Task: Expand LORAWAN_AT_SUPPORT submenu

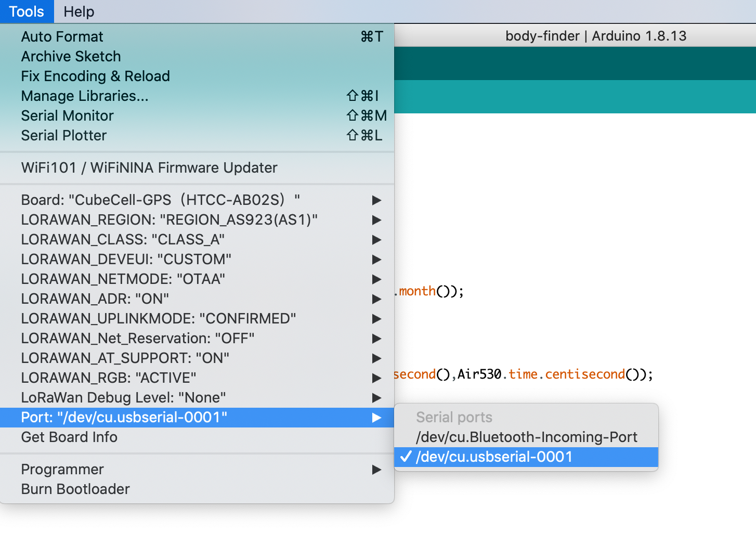Action: click(x=197, y=358)
